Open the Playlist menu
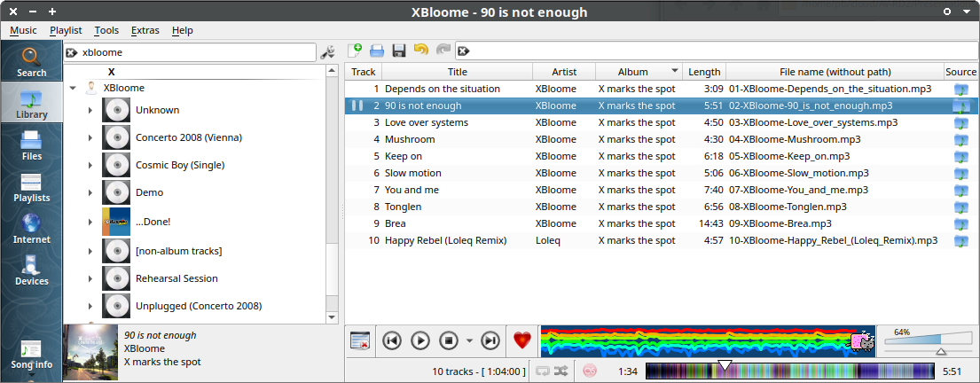The height and width of the screenshot is (383, 980). click(x=66, y=30)
